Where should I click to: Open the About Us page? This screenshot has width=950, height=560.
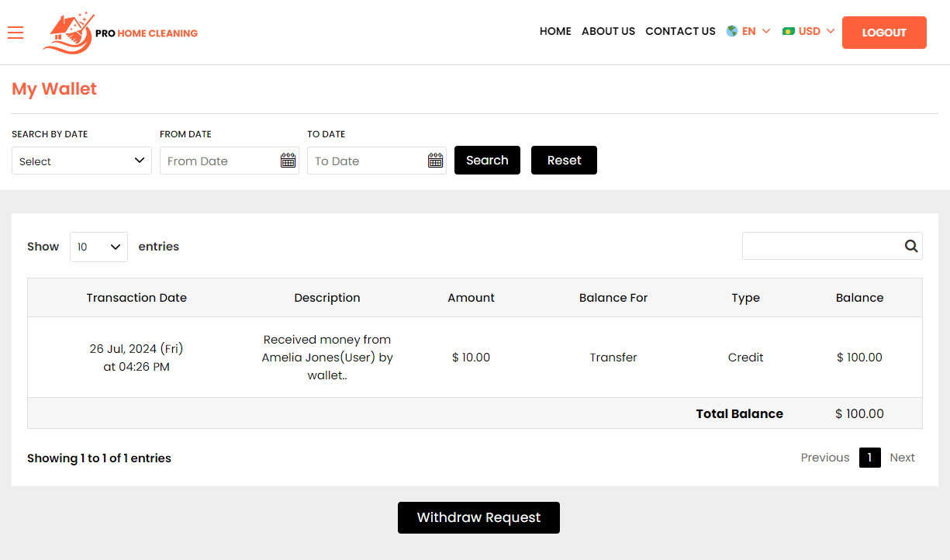[x=608, y=31]
